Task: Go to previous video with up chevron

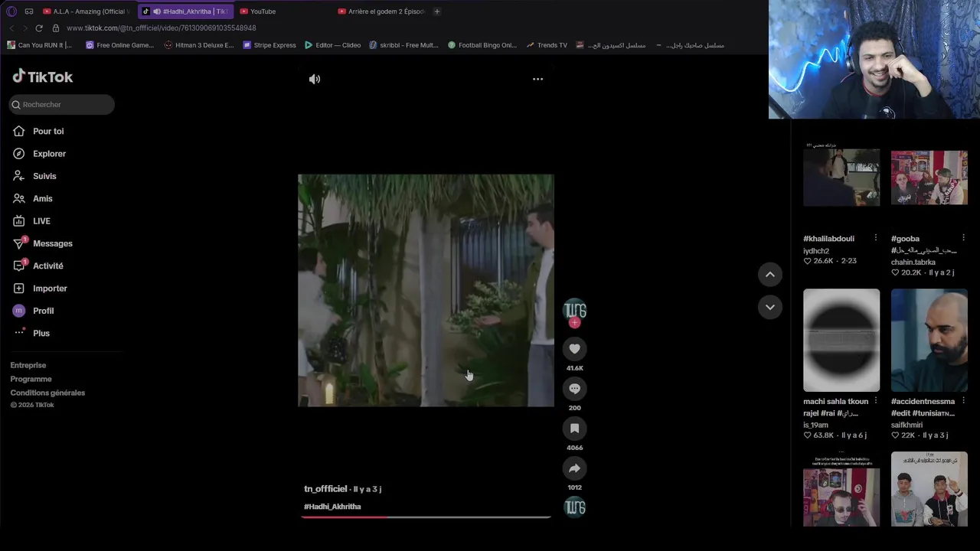Action: click(x=770, y=275)
